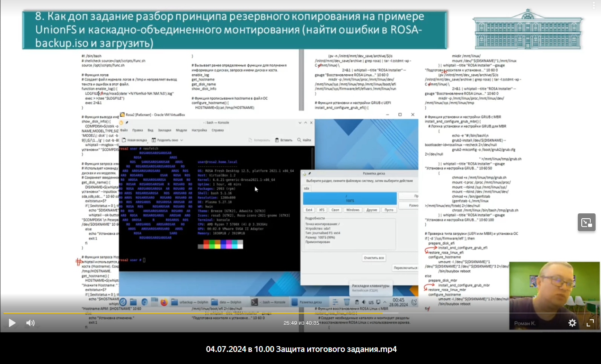
Task: Click the pin icon in Разметка диска title bar
Action: click(309, 173)
